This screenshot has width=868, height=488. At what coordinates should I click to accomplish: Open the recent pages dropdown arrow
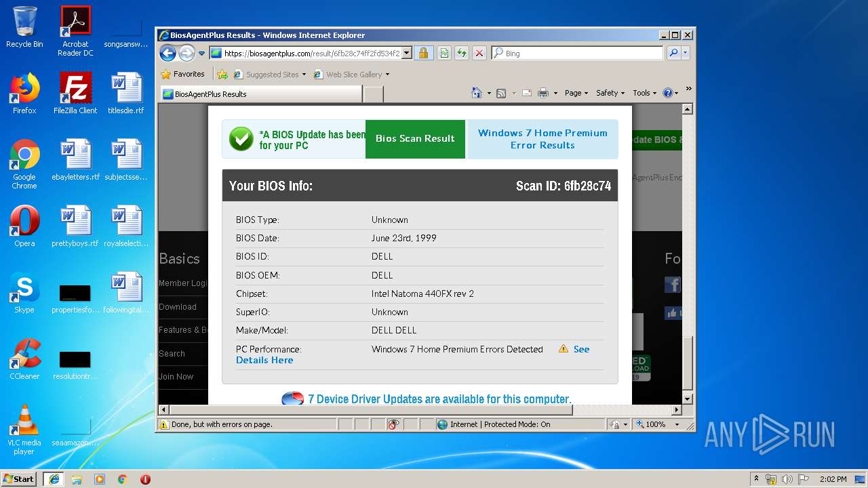[x=201, y=54]
